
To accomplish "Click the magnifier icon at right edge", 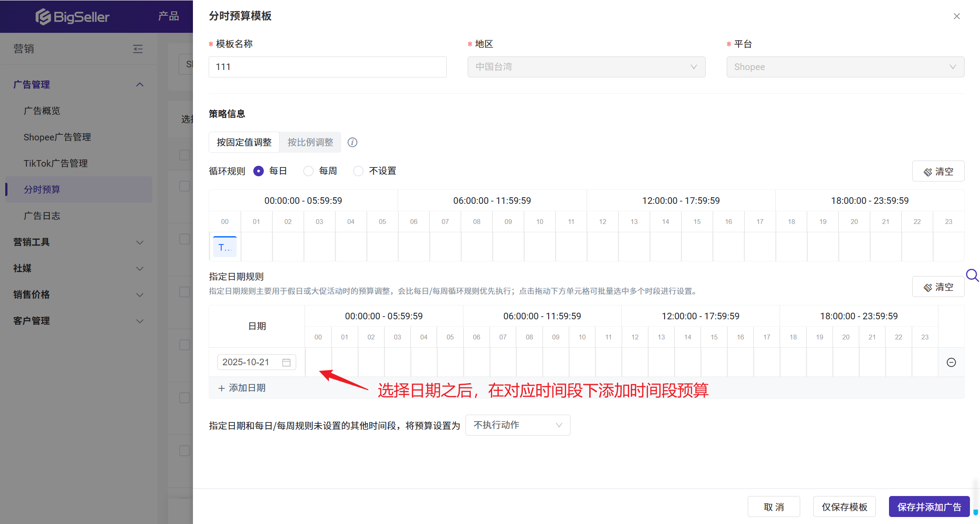I will click(972, 276).
